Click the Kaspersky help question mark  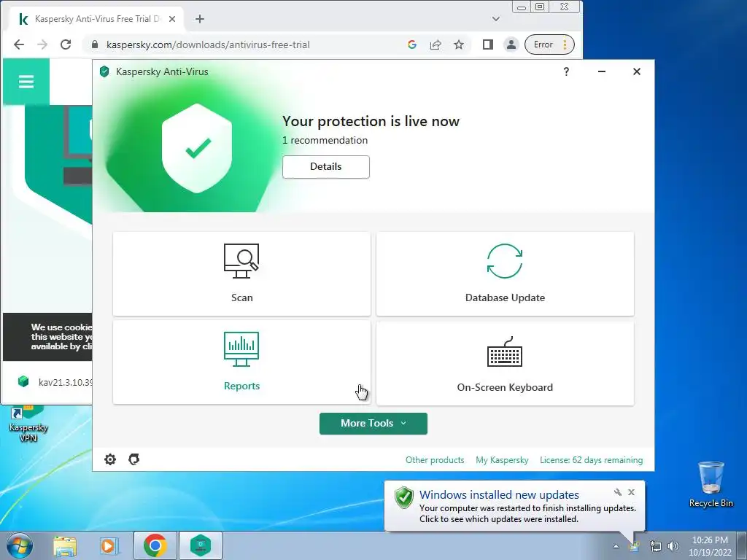[x=566, y=71]
